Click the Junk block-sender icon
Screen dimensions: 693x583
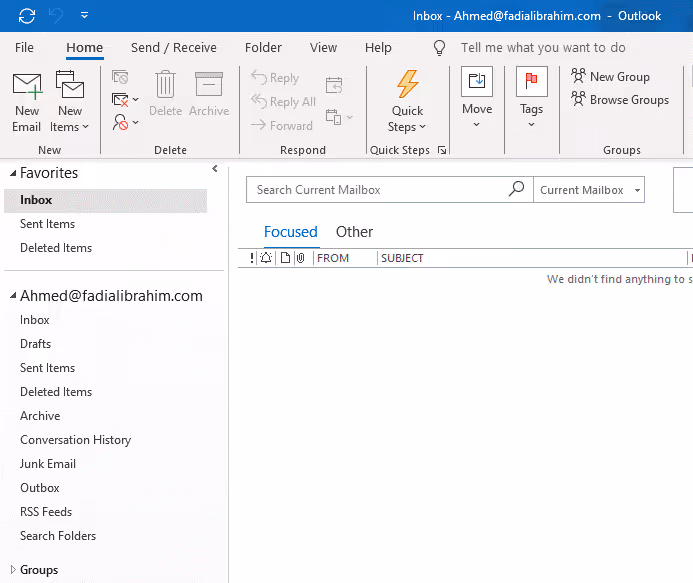tap(120, 122)
